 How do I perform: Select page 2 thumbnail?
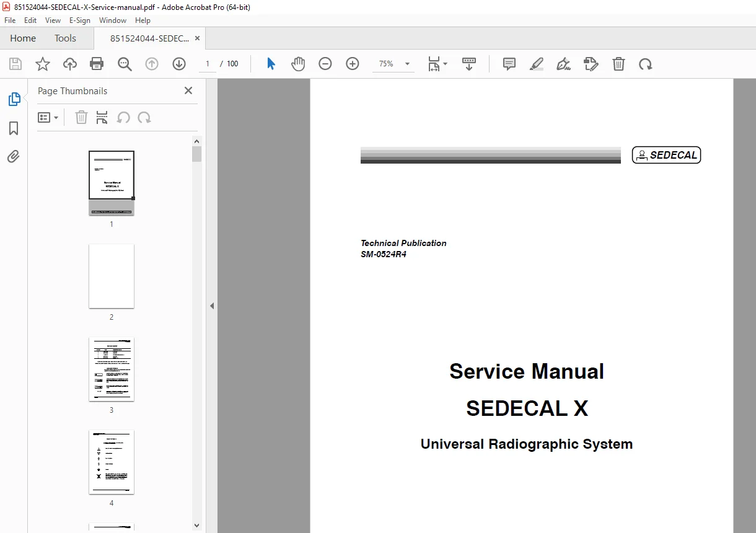(112, 276)
